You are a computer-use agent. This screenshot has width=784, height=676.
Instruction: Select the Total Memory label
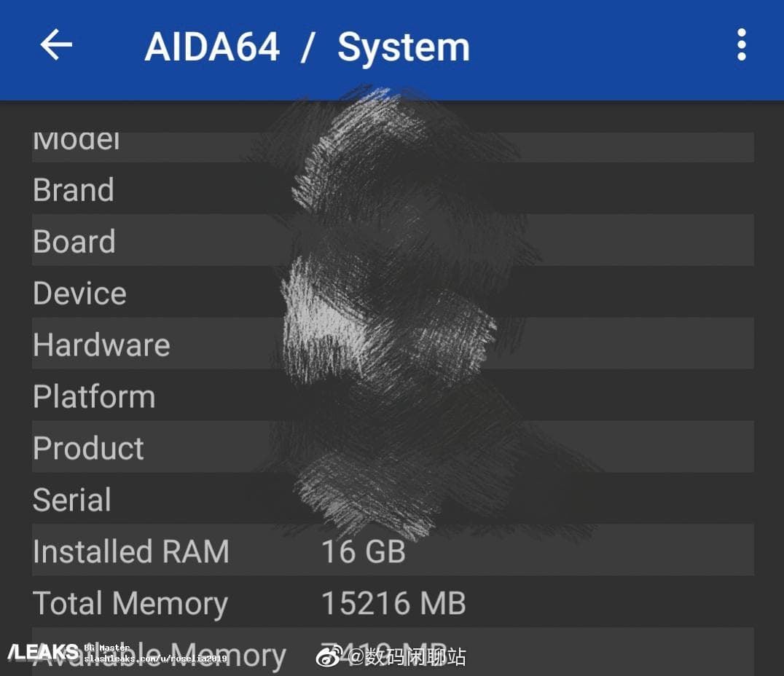coord(130,604)
